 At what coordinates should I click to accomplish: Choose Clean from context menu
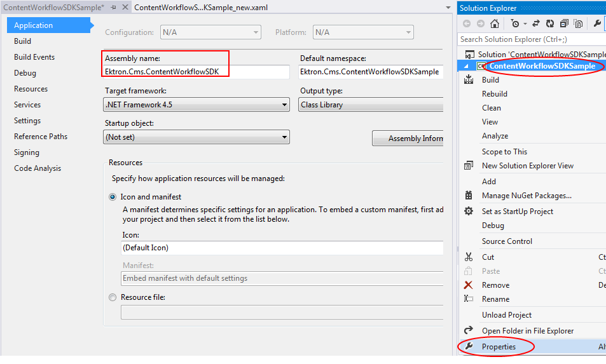pyautogui.click(x=491, y=108)
